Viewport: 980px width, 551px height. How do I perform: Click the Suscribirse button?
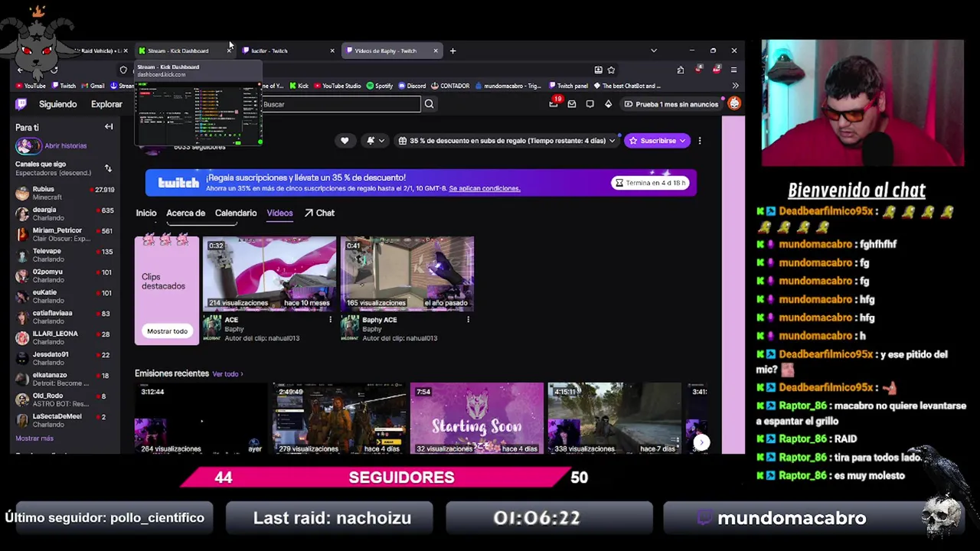point(657,141)
